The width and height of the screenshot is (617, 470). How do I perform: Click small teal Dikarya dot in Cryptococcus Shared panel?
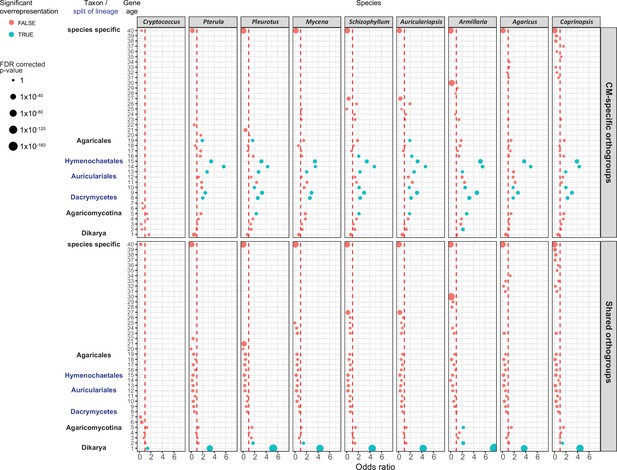[x=147, y=448]
